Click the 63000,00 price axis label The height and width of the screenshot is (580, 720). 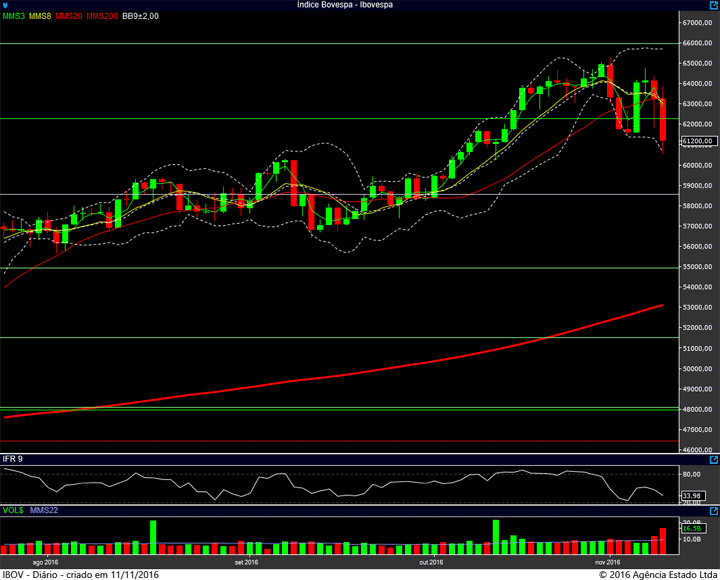(697, 104)
